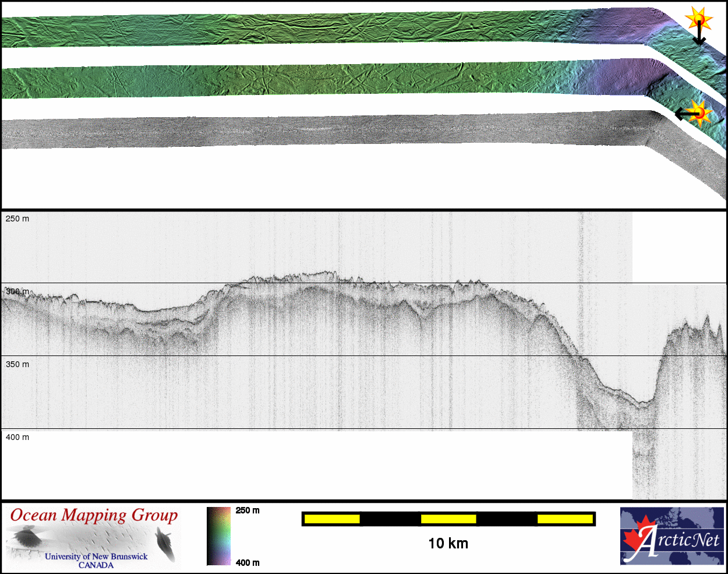Click the depth color scale bar
728x574 pixels.
[x=219, y=536]
